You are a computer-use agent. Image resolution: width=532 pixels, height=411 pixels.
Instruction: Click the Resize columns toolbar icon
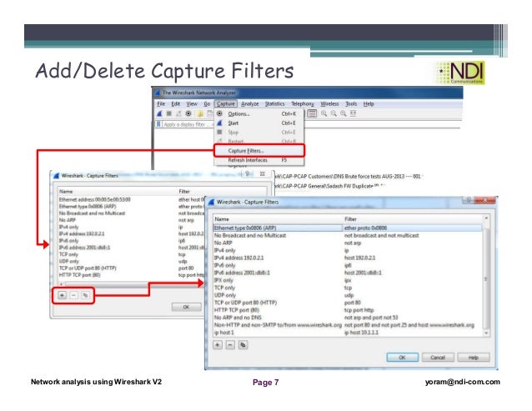coord(354,113)
